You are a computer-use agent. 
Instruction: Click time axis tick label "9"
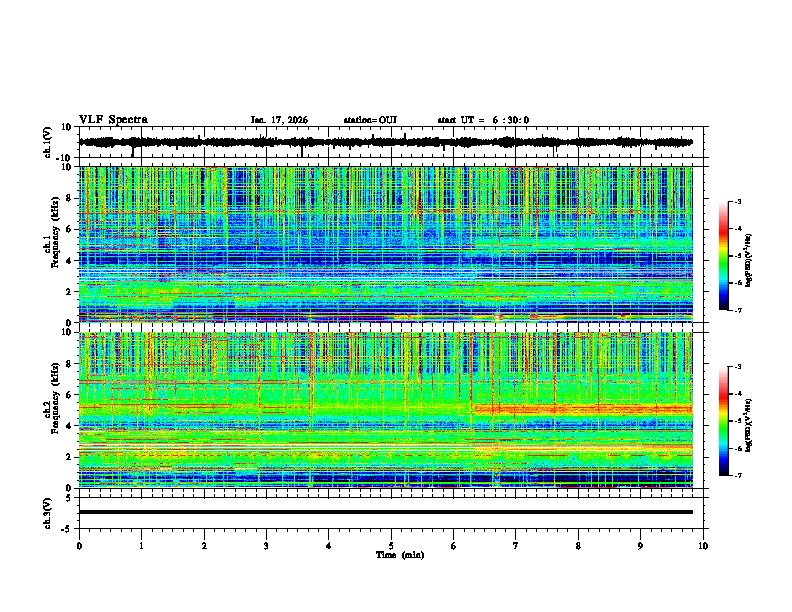coord(640,546)
